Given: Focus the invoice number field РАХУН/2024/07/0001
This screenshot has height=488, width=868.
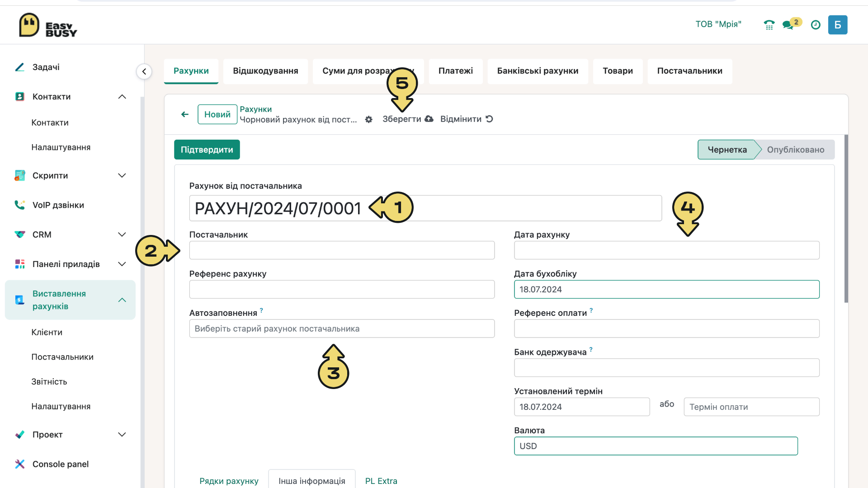Looking at the screenshot, I should click(x=425, y=208).
